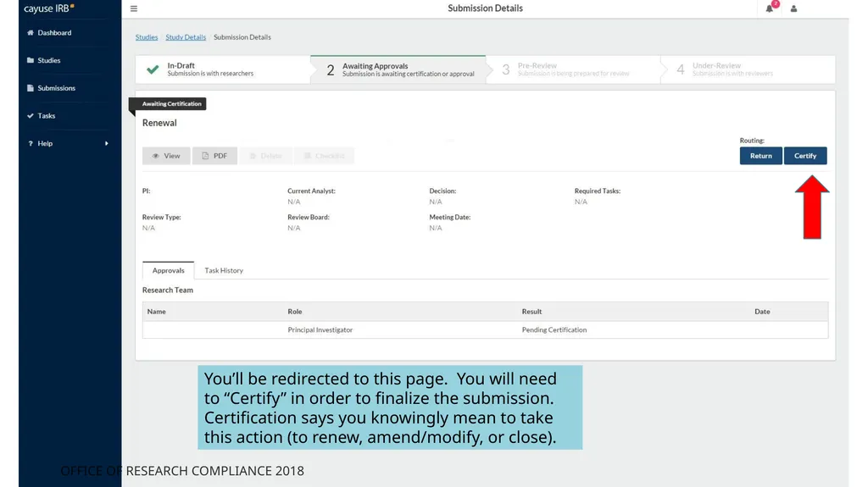Image resolution: width=868 pixels, height=487 pixels.
Task: Click the Name column header
Action: click(x=156, y=312)
